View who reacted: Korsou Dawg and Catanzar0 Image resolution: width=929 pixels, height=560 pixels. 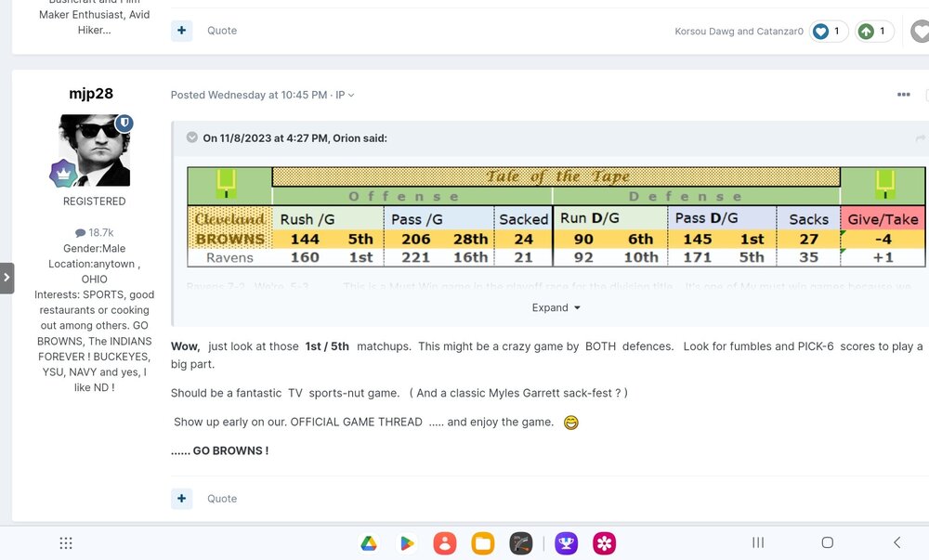point(739,31)
